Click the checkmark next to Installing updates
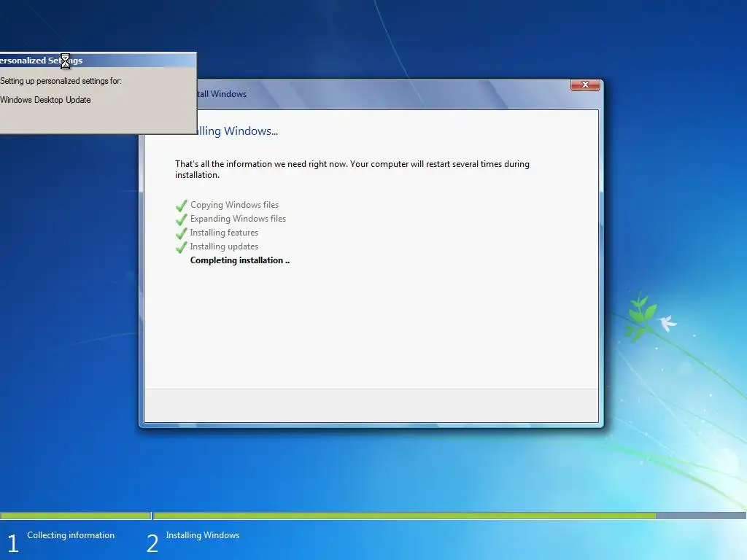Viewport: 747px width, 560px height. (x=181, y=247)
